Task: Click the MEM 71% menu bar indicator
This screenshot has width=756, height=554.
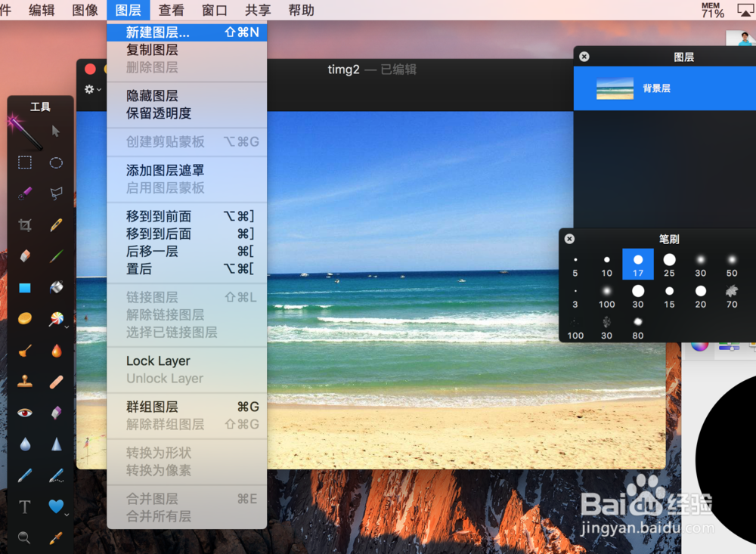Action: tap(713, 10)
